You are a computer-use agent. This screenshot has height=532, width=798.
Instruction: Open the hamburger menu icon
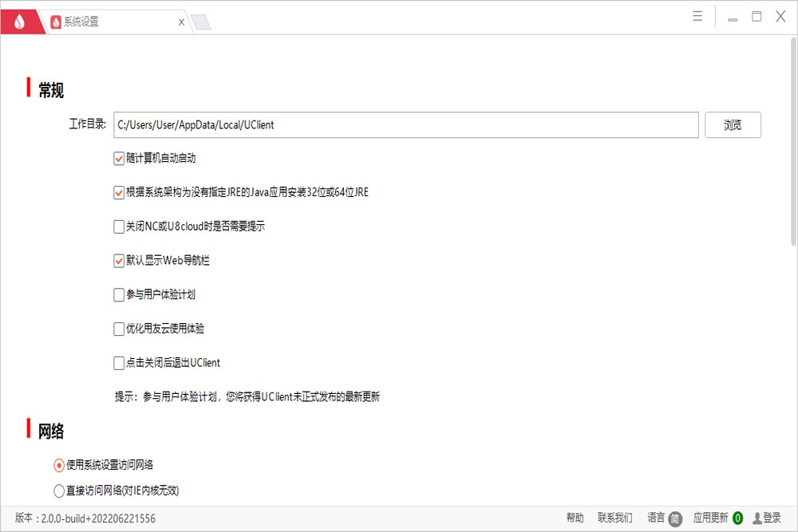tap(697, 16)
